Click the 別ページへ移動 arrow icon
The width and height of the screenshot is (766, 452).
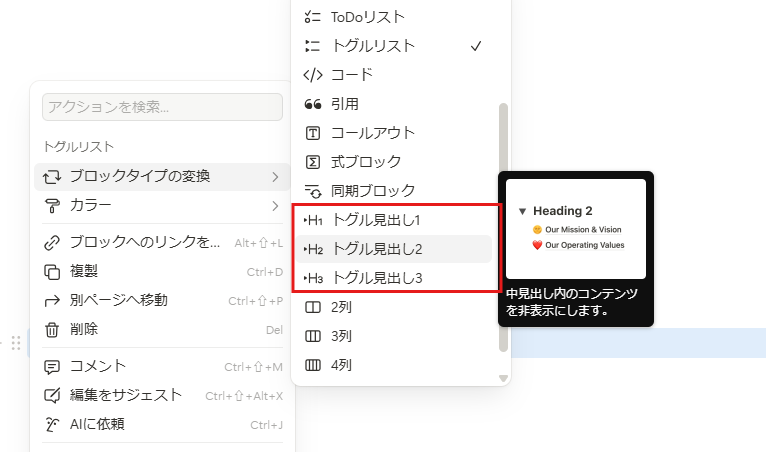[52, 301]
